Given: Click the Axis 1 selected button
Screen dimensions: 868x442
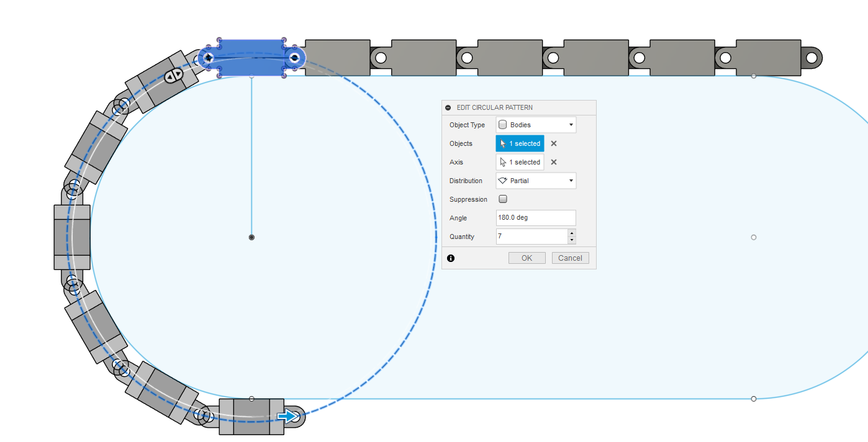Looking at the screenshot, I should pyautogui.click(x=520, y=162).
